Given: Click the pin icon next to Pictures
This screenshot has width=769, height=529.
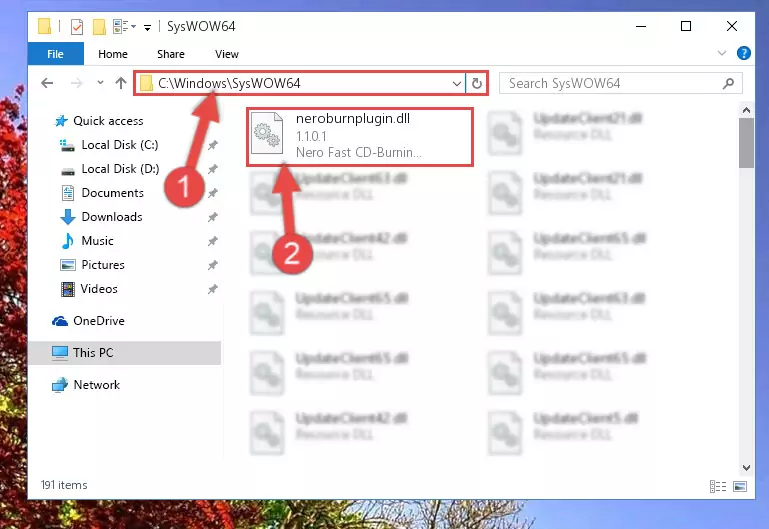Looking at the screenshot, I should pos(212,265).
